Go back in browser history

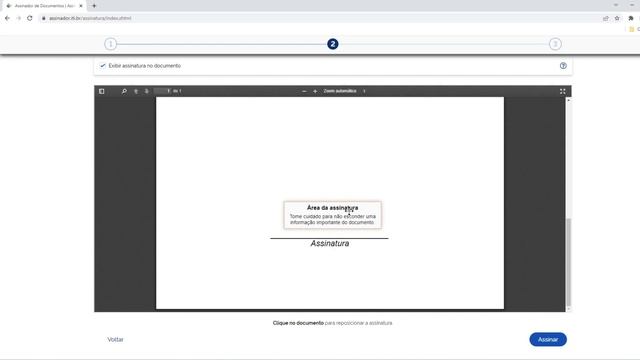[7, 18]
